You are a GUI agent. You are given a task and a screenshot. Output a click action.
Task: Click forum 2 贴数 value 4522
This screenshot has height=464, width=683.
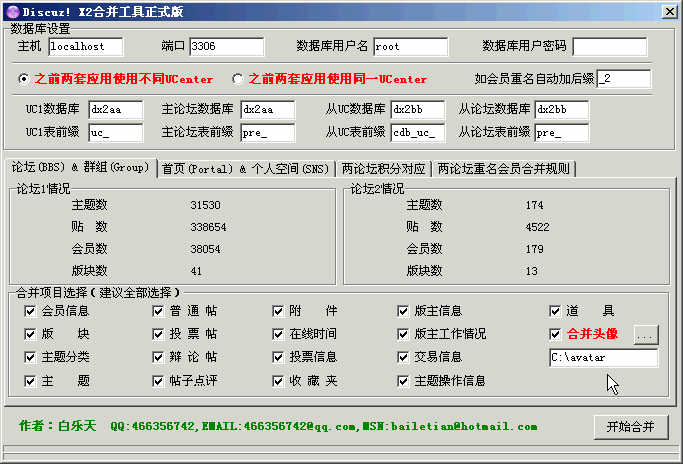coord(538,227)
